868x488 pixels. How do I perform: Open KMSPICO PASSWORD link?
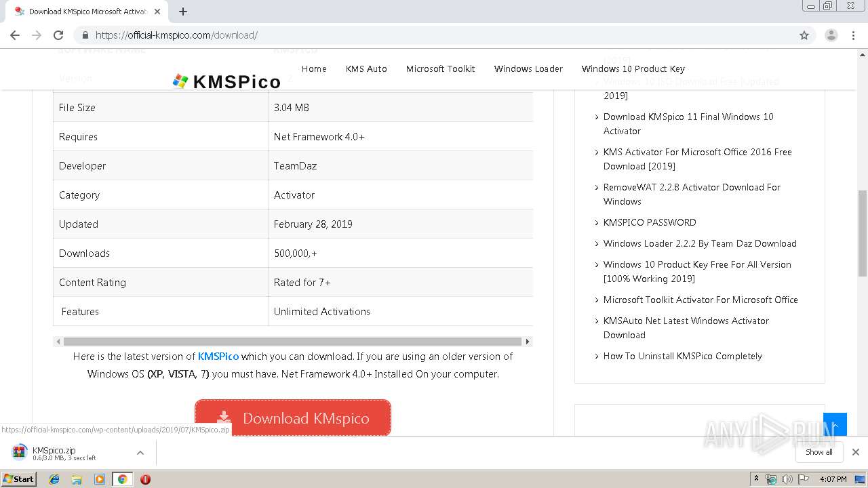(650, 222)
